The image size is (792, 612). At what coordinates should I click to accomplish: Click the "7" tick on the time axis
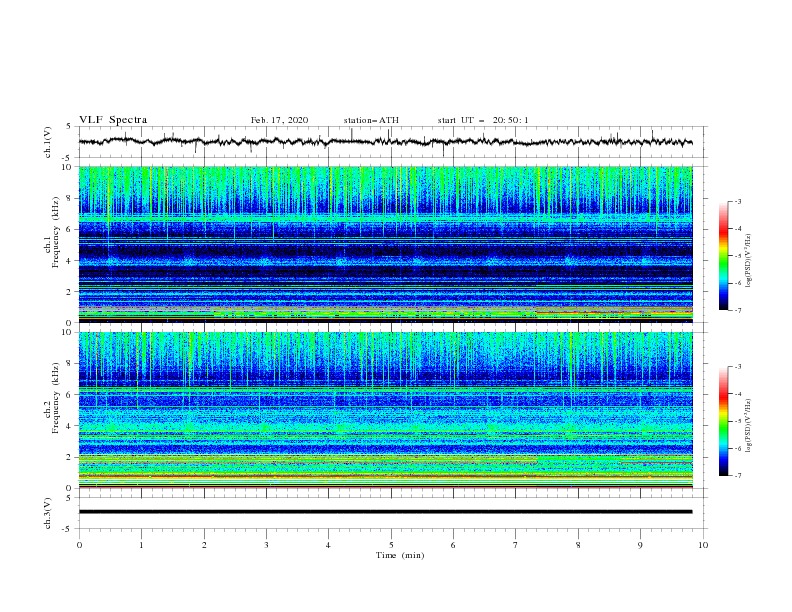click(x=516, y=545)
